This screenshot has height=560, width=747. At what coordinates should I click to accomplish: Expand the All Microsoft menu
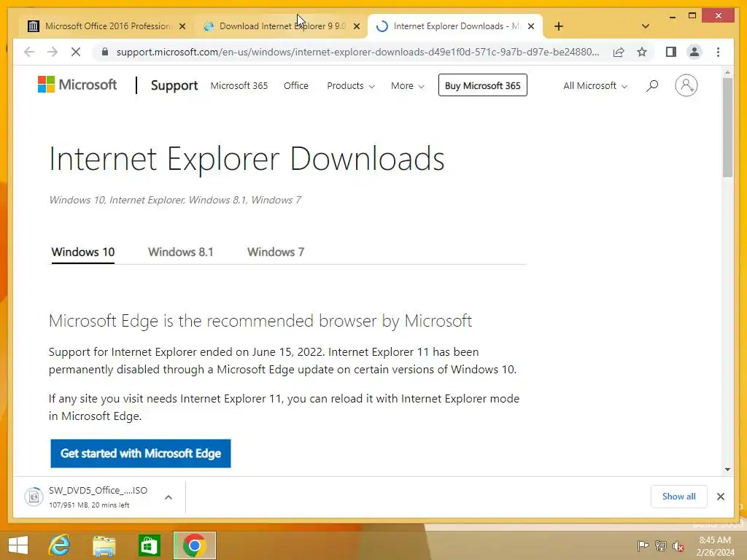[595, 86]
